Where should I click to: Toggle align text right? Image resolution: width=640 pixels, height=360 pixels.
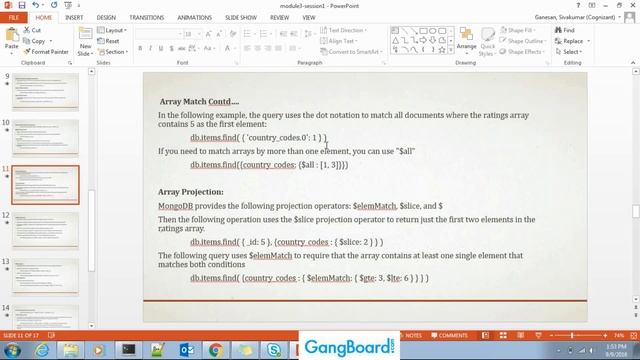click(x=268, y=48)
